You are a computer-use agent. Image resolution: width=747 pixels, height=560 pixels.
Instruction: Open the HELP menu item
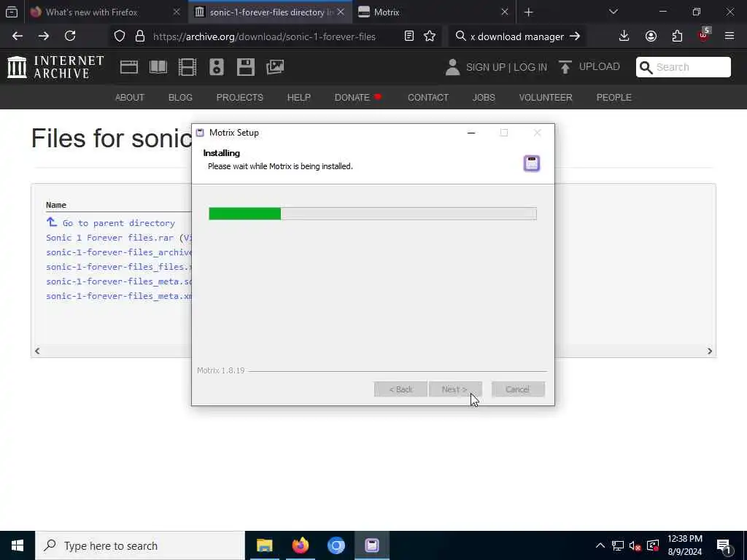[x=298, y=98]
